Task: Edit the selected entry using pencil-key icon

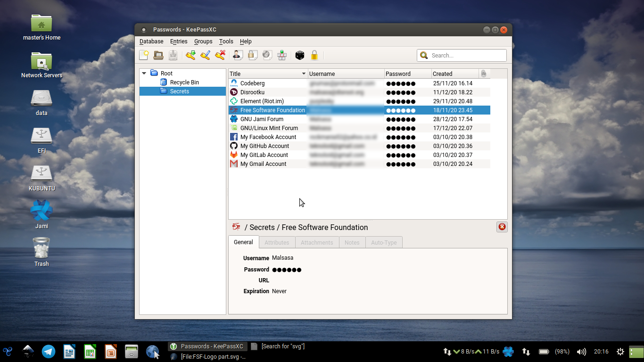Action: pos(205,55)
